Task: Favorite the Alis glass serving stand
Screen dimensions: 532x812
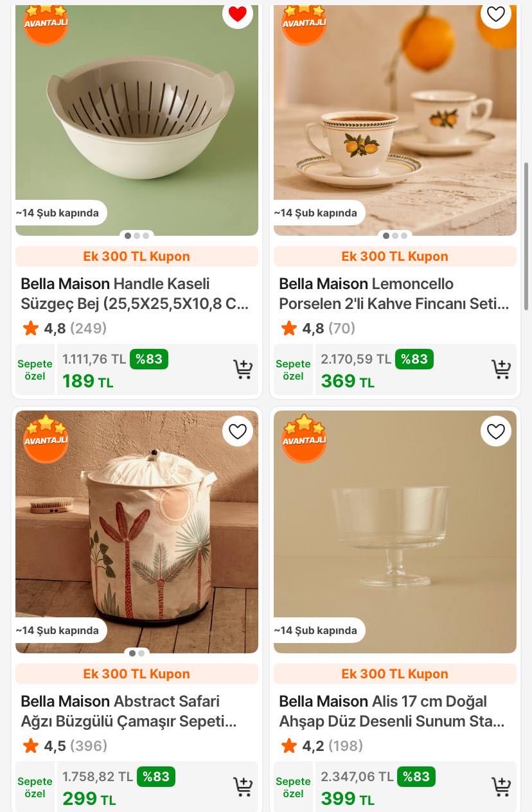Action: (496, 432)
